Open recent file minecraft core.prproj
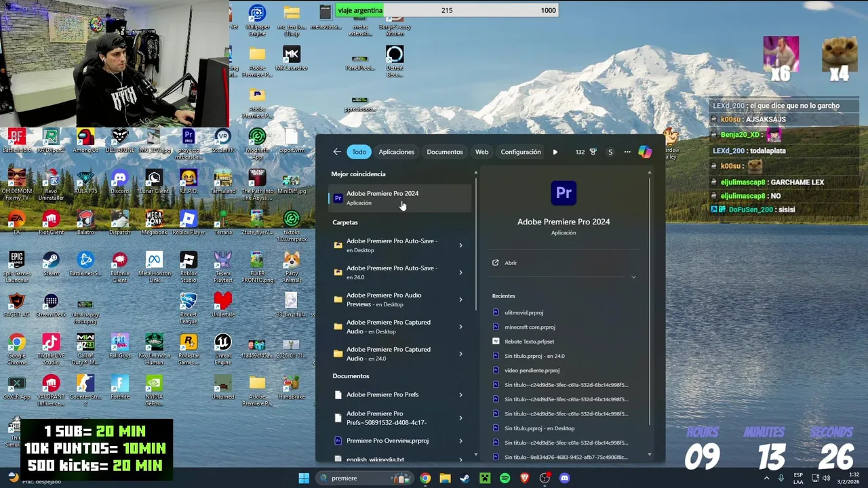This screenshot has width=868, height=488. point(530,327)
